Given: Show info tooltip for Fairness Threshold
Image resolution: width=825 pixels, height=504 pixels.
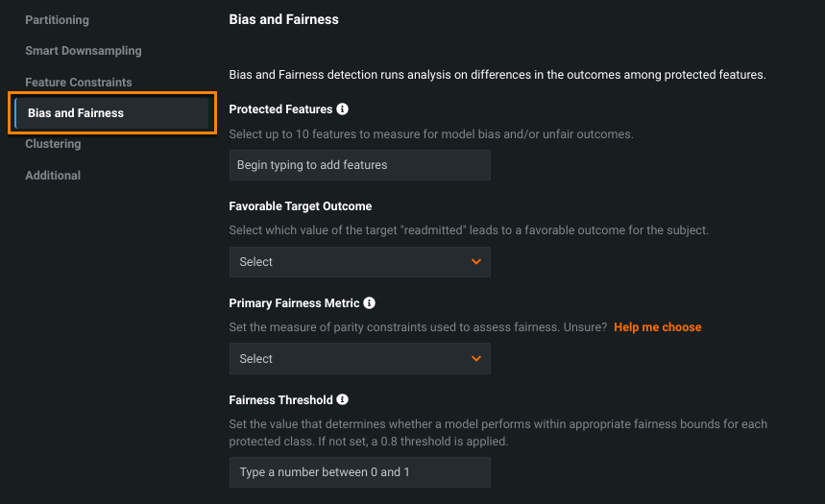Looking at the screenshot, I should (343, 400).
